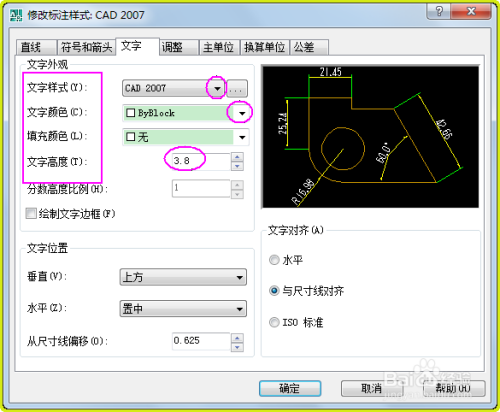The height and width of the screenshot is (412, 500).
Task: Expand the 填充颜色 dropdown
Action: [242, 137]
